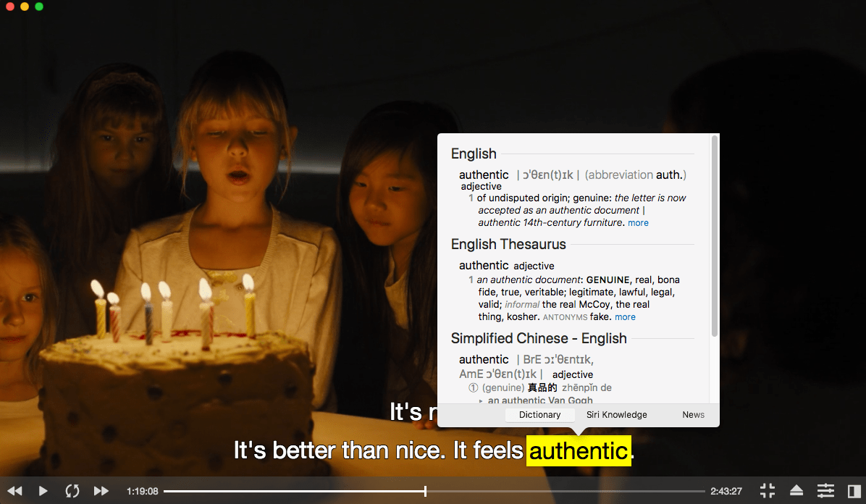Open the News tab
The image size is (866, 504).
[x=693, y=414]
